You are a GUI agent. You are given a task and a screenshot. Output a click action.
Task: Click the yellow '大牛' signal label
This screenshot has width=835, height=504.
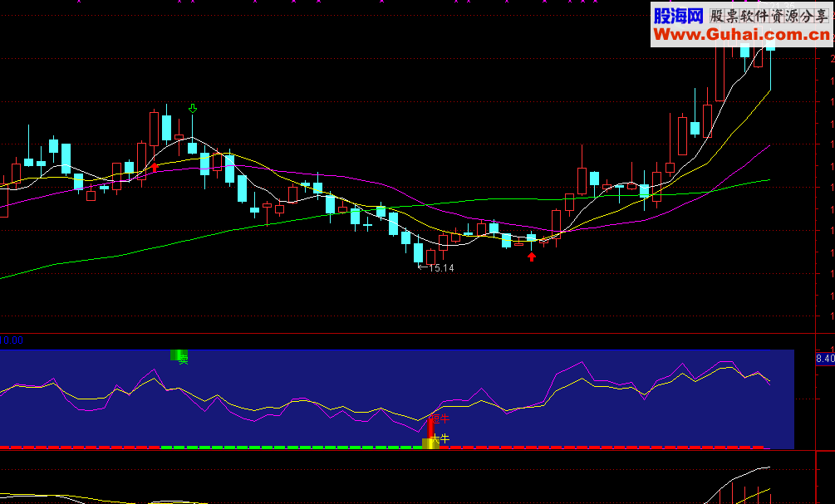pos(440,438)
